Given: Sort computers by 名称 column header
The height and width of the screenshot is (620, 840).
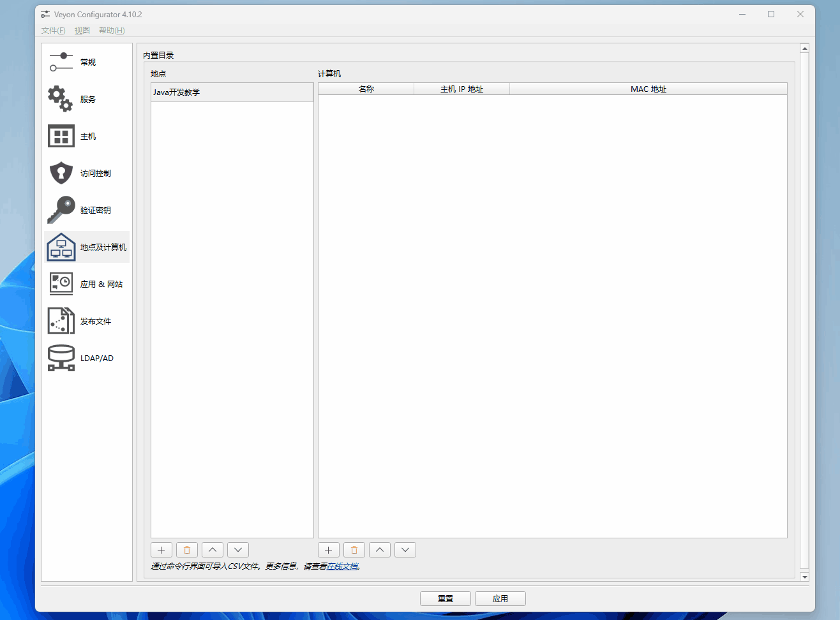Looking at the screenshot, I should coord(366,89).
